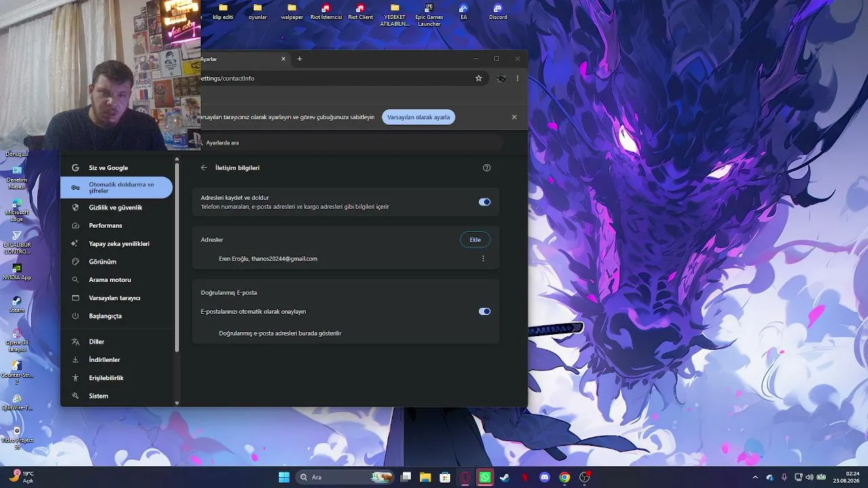Go to Performans settings
Image resolution: width=868 pixels, height=488 pixels.
click(x=117, y=226)
